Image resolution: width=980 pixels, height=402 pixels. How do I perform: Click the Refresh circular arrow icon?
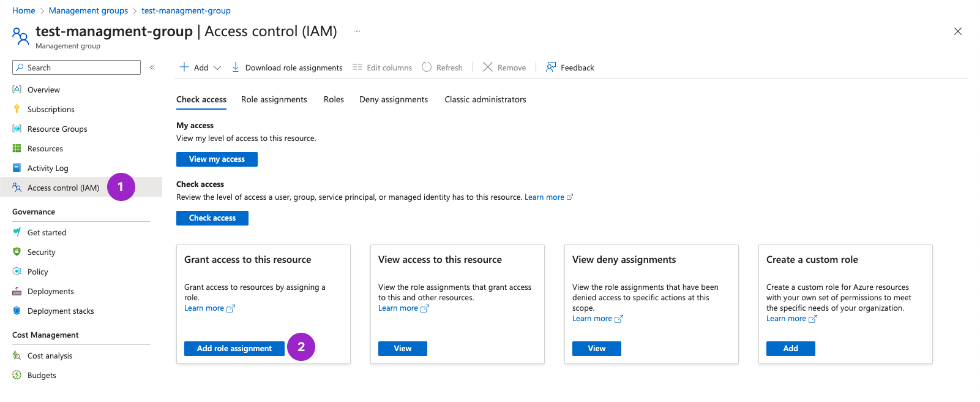tap(427, 67)
